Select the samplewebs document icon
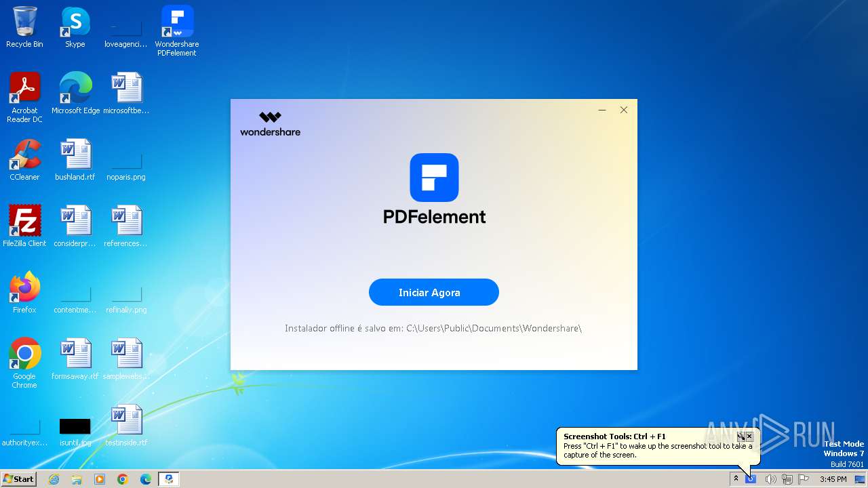Screen dimensions: 868x488 pos(126,359)
